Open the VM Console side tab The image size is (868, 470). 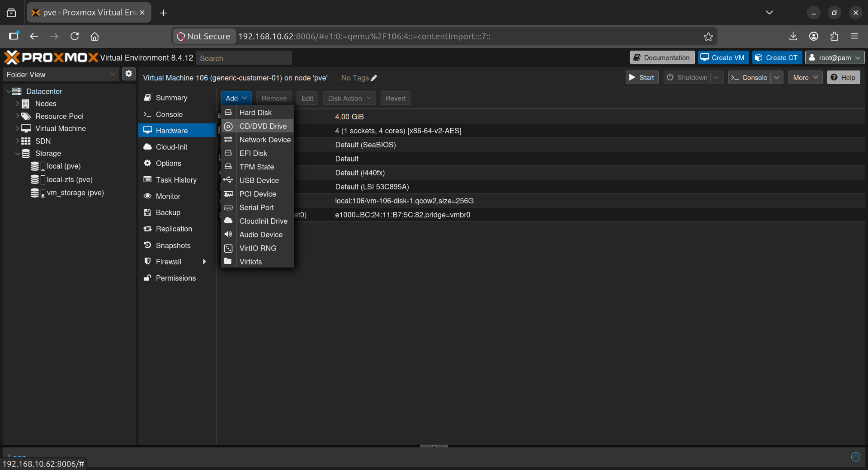(x=177, y=114)
